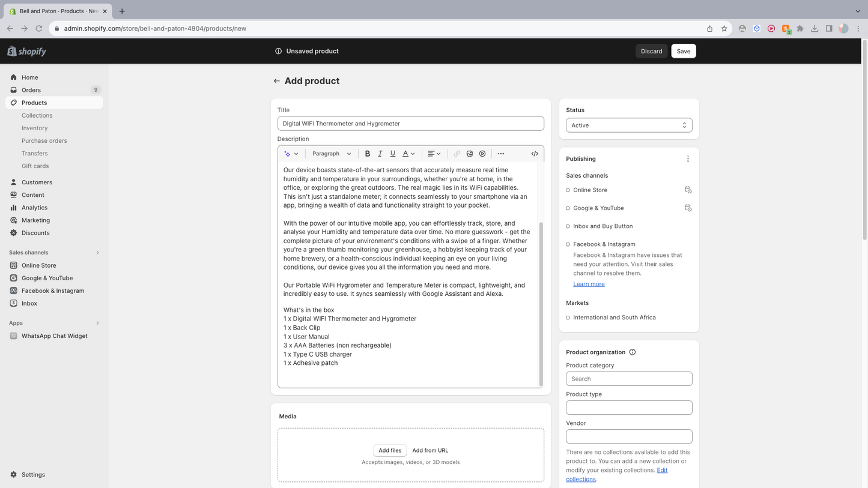The image size is (868, 488).
Task: Open Orders in sidebar
Action: click(54, 90)
